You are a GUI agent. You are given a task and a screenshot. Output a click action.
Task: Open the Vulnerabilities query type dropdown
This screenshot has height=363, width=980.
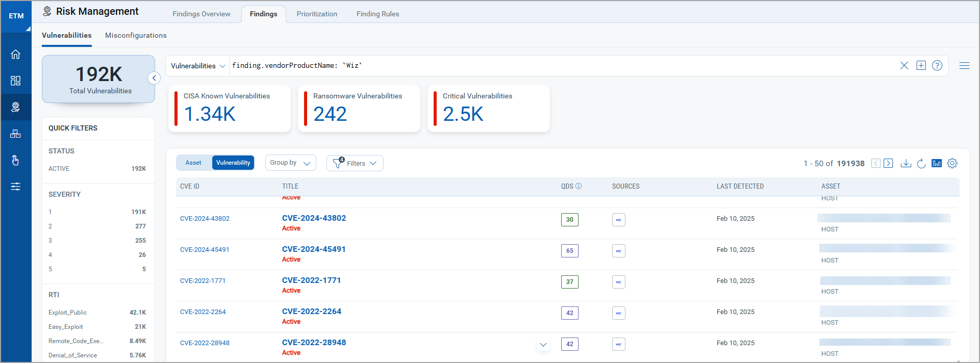(x=197, y=66)
